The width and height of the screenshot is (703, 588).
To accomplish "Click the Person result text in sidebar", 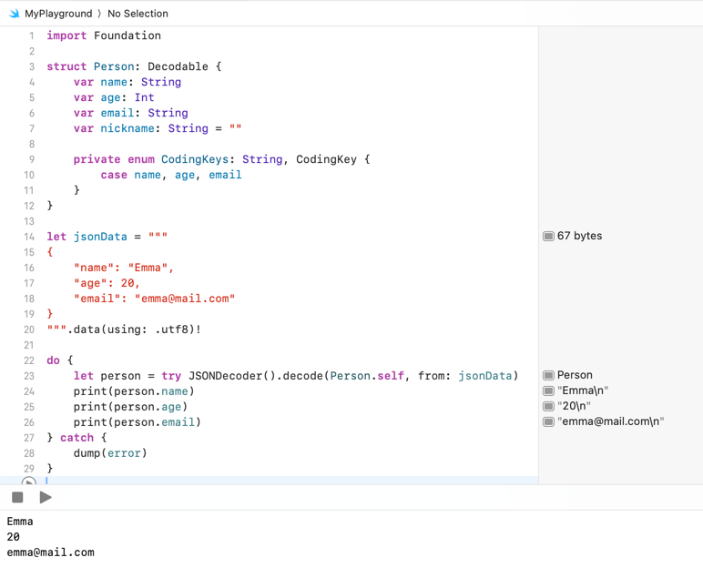I will (x=575, y=375).
